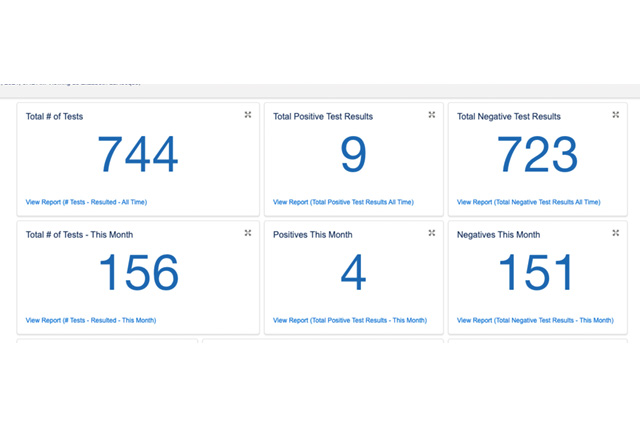The width and height of the screenshot is (640, 428).
Task: Expand the Total Negative Test Results card
Action: (x=616, y=115)
